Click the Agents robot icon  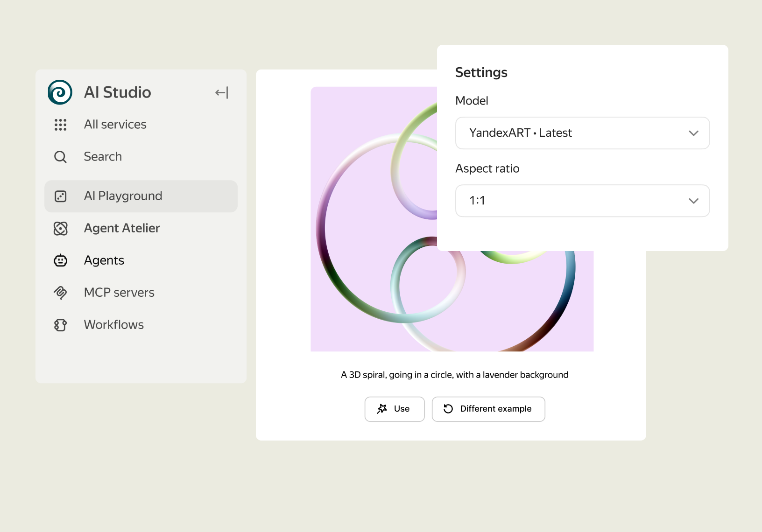pos(60,260)
